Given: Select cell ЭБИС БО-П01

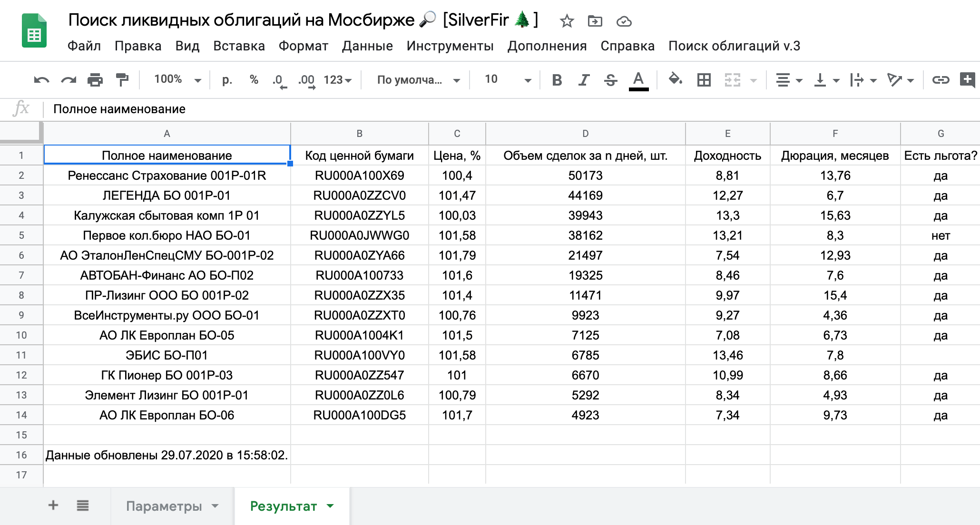Looking at the screenshot, I should (x=167, y=355).
